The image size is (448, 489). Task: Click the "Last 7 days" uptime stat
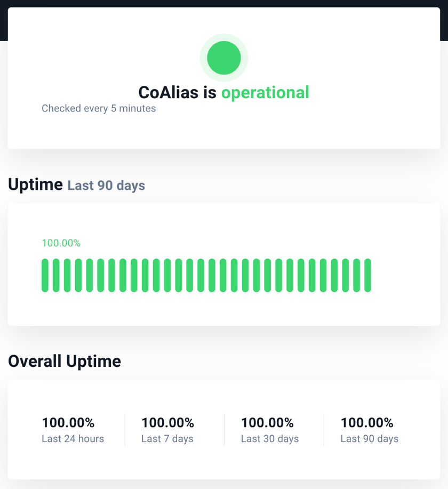(x=167, y=430)
